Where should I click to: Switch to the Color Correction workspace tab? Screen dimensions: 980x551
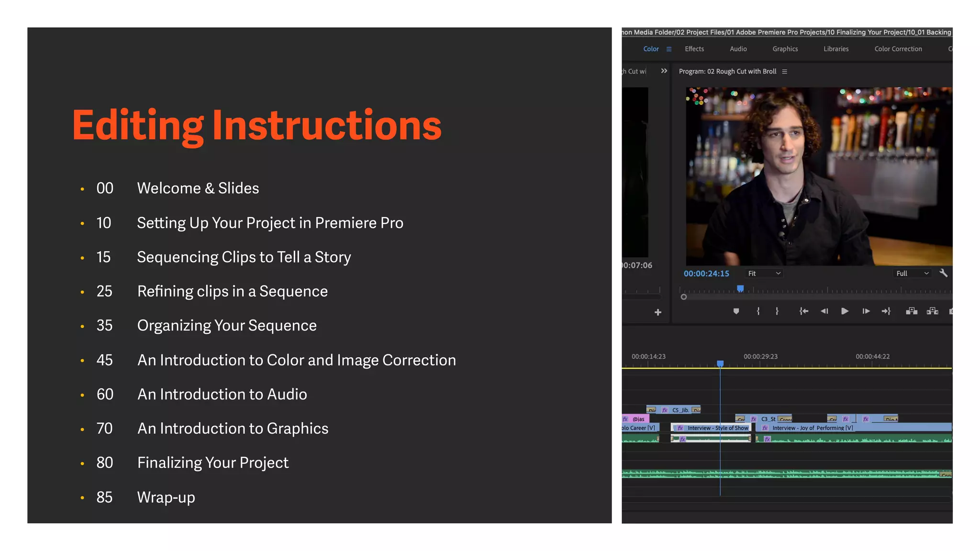(x=898, y=49)
